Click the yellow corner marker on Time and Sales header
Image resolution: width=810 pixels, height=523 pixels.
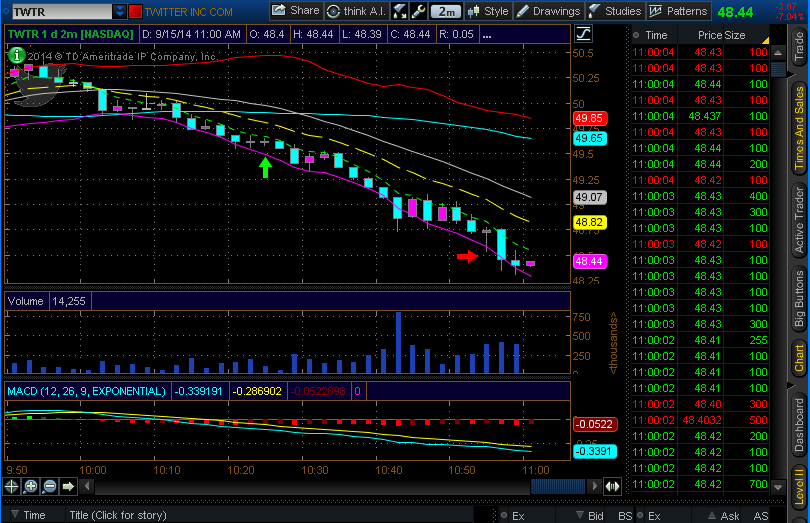coord(765,40)
